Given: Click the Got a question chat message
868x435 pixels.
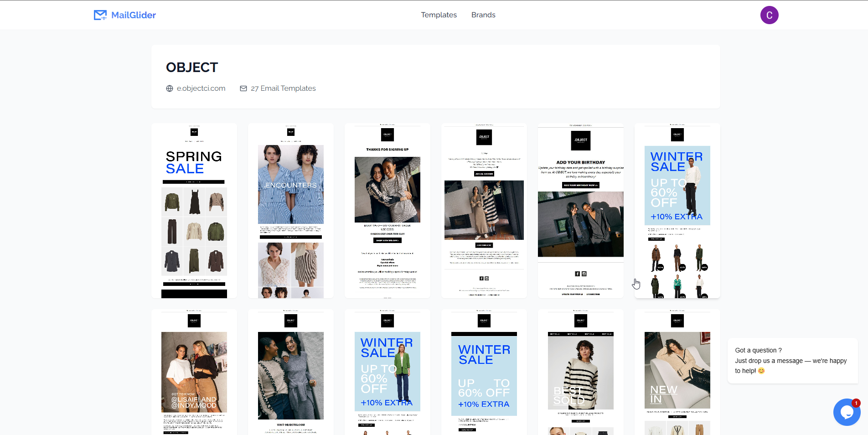Looking at the screenshot, I should [793, 361].
